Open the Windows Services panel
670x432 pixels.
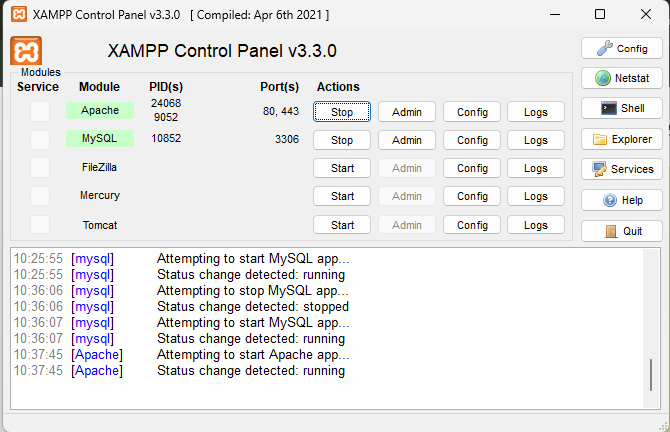(x=621, y=169)
